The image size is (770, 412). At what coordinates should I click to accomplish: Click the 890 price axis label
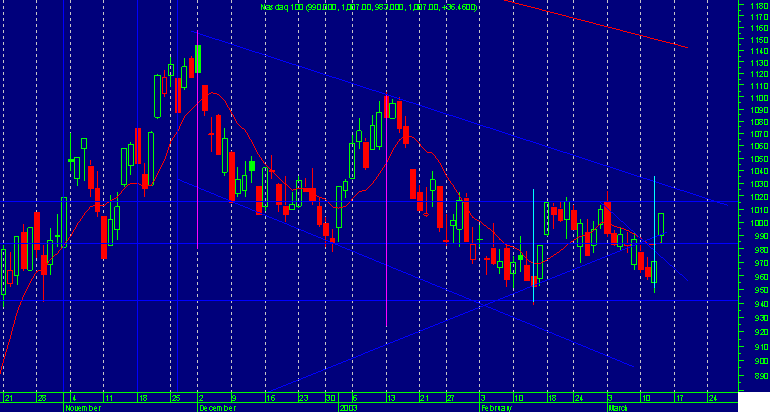[761, 376]
